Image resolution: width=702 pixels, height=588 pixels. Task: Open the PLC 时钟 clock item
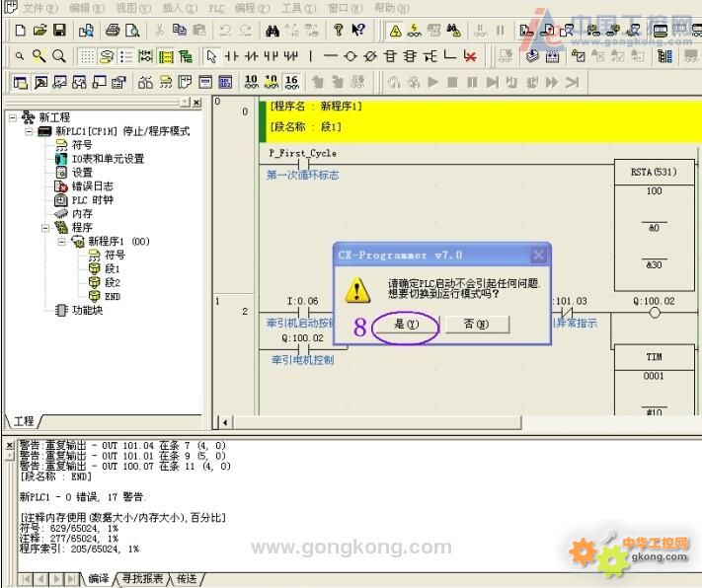point(92,199)
